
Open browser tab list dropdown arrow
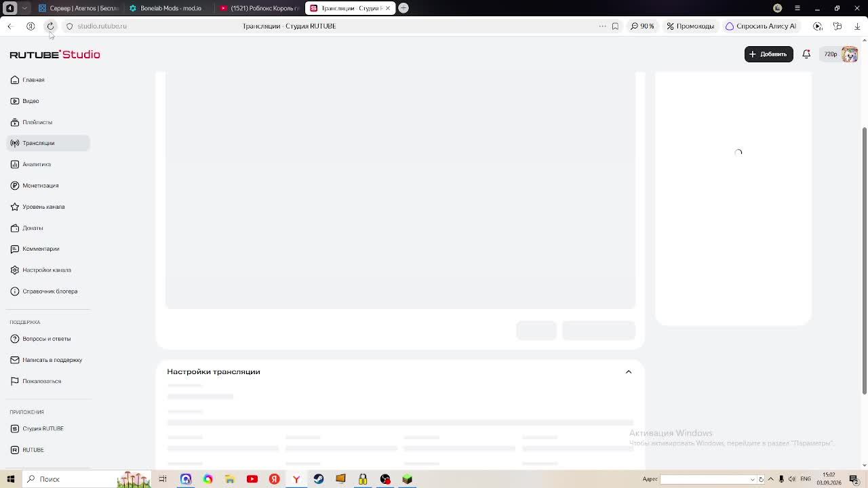(25, 8)
